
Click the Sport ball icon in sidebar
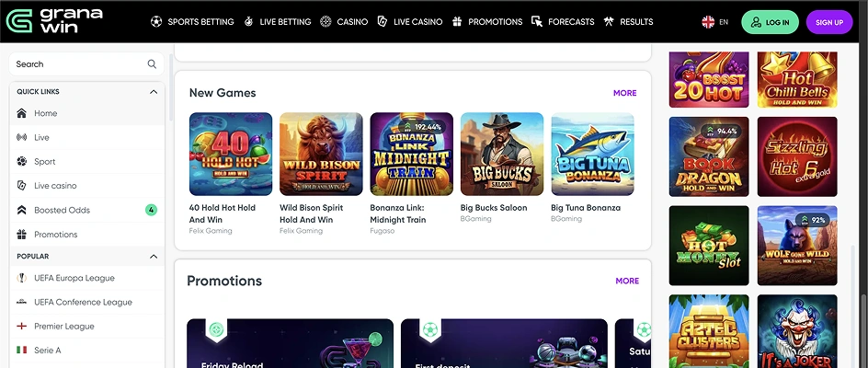[21, 161]
